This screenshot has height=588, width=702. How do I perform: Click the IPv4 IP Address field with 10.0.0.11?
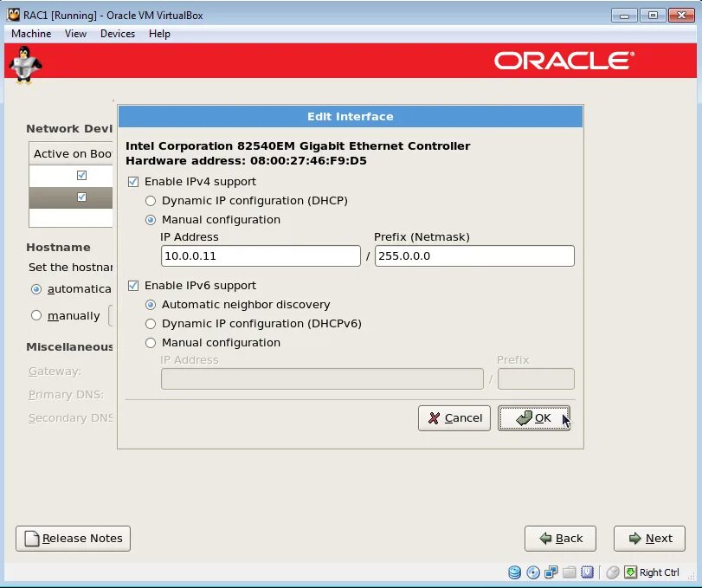pyautogui.click(x=261, y=255)
